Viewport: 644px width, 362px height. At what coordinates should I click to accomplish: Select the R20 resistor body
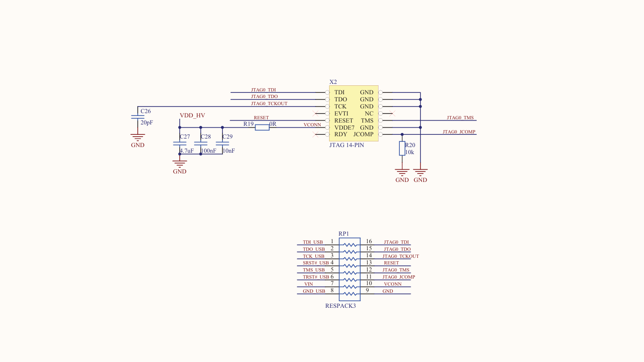pos(402,148)
